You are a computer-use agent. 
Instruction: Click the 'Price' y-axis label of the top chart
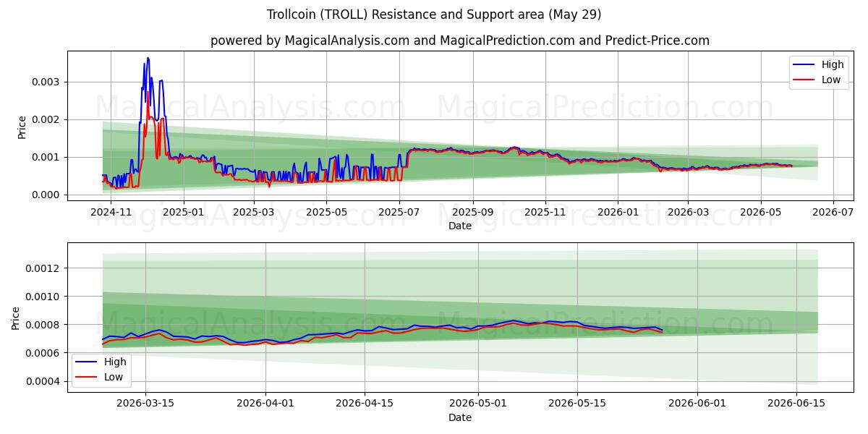click(x=22, y=127)
